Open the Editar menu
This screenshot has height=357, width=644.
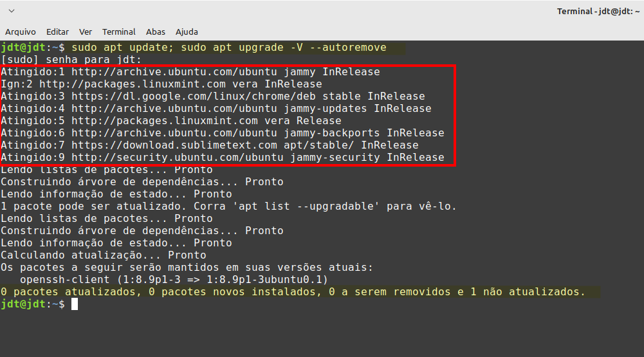[x=57, y=32]
